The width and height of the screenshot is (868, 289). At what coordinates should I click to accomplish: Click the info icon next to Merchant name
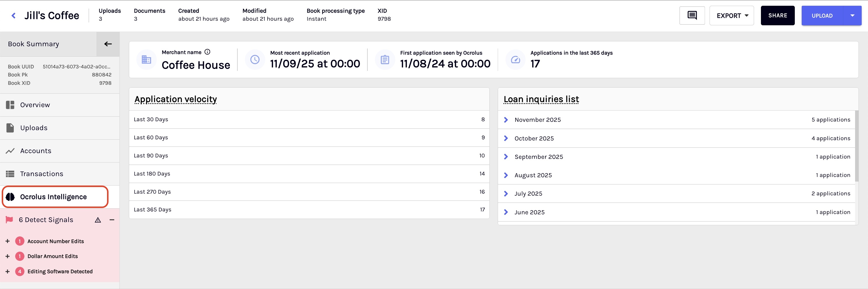(208, 52)
